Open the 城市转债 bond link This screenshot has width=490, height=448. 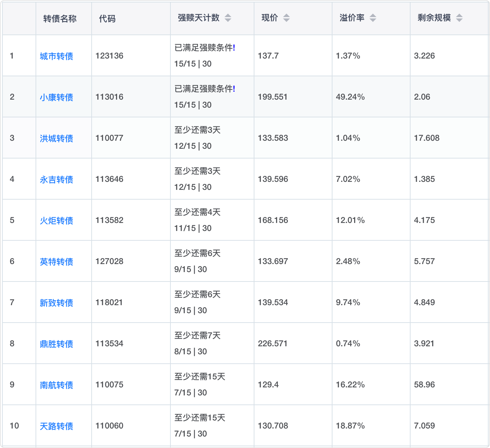(x=56, y=56)
